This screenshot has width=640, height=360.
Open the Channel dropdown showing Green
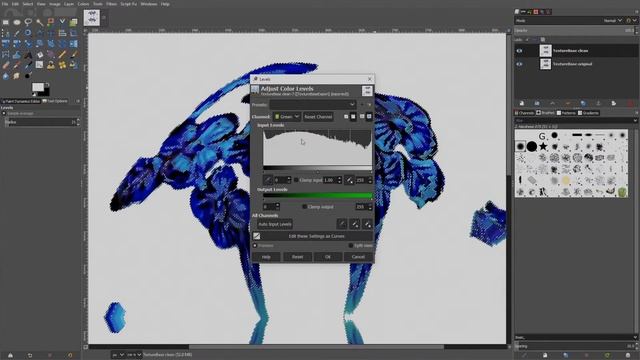287,117
